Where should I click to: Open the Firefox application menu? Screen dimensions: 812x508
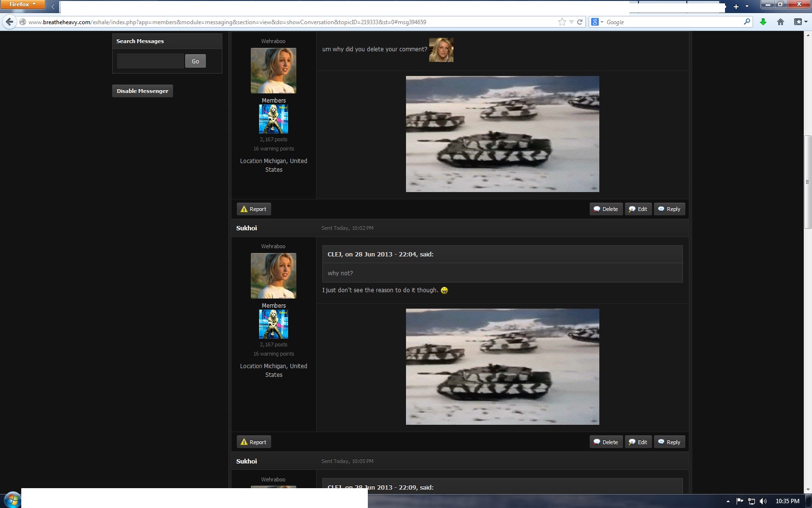pos(22,5)
